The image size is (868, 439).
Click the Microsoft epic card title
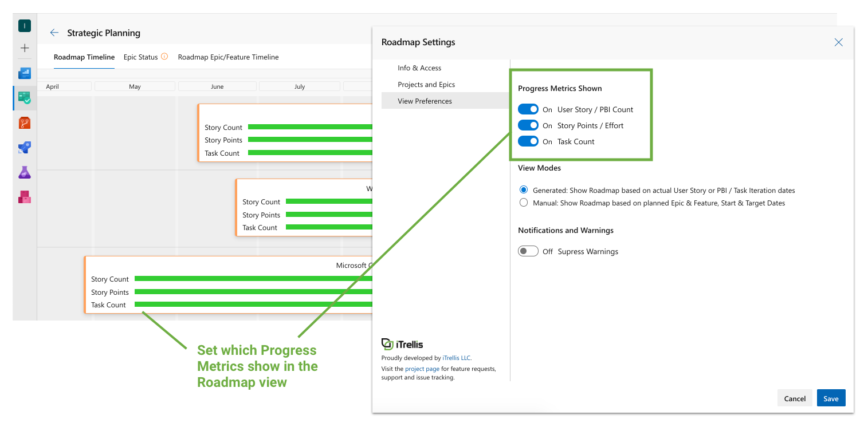(354, 266)
